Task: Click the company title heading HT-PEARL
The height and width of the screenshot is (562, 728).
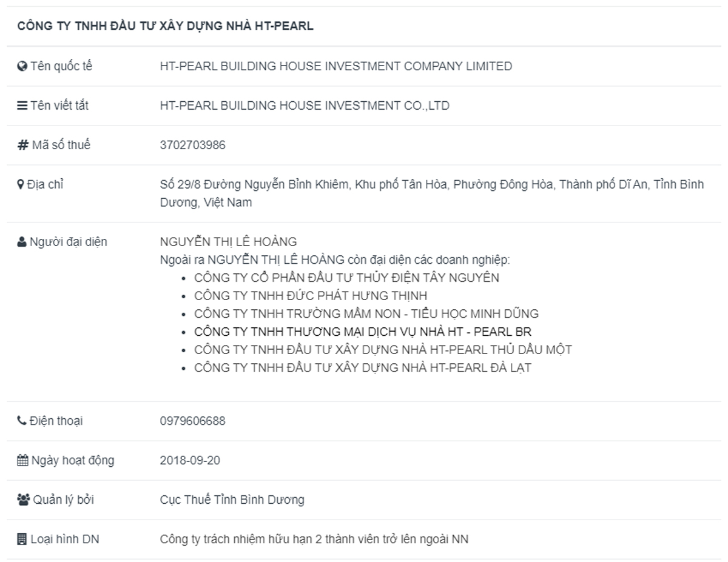Action: [165, 26]
